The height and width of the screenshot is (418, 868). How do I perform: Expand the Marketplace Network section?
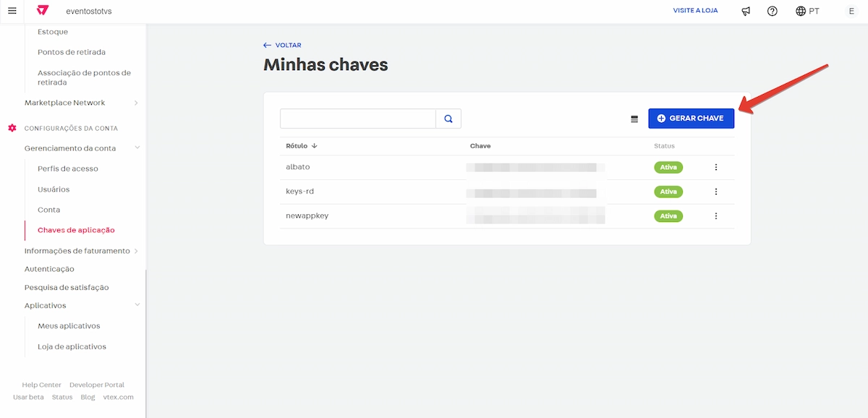point(137,103)
